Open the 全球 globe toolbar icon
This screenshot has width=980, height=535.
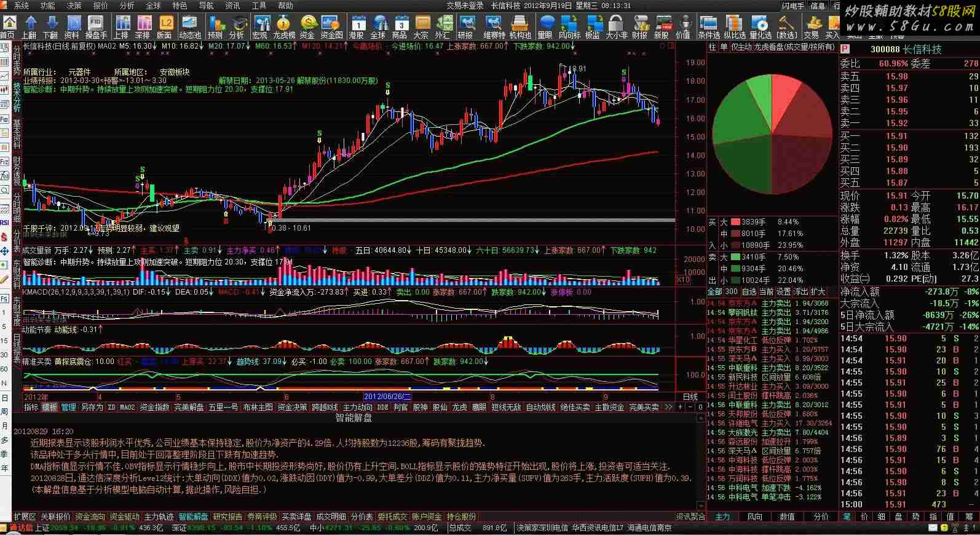(x=378, y=27)
